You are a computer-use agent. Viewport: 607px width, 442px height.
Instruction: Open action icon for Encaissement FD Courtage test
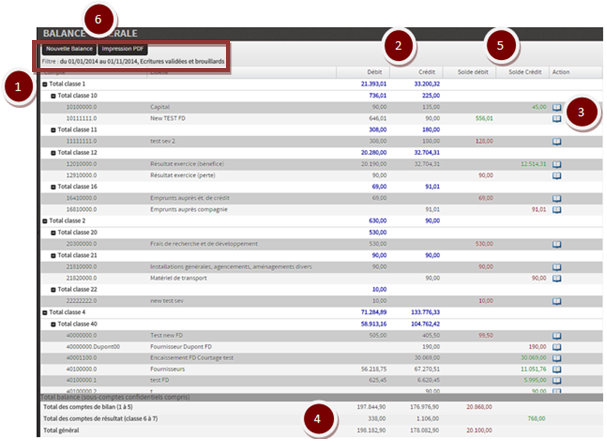(x=556, y=356)
